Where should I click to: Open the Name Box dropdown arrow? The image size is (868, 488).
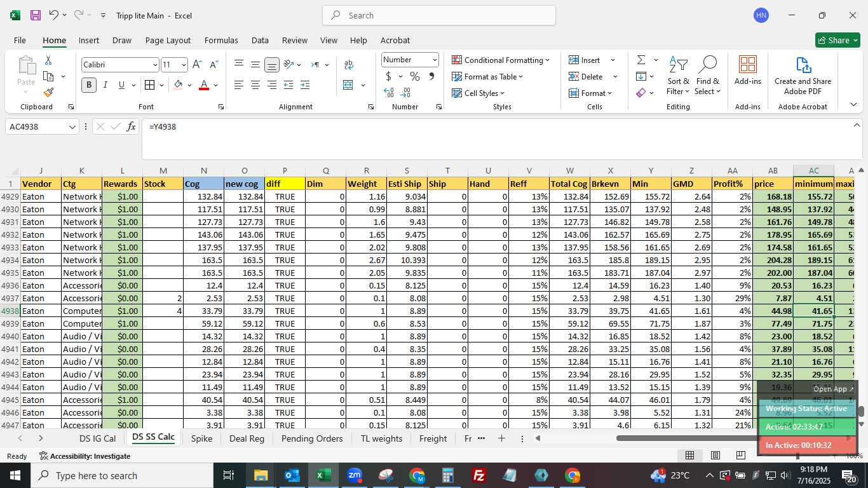(72, 126)
